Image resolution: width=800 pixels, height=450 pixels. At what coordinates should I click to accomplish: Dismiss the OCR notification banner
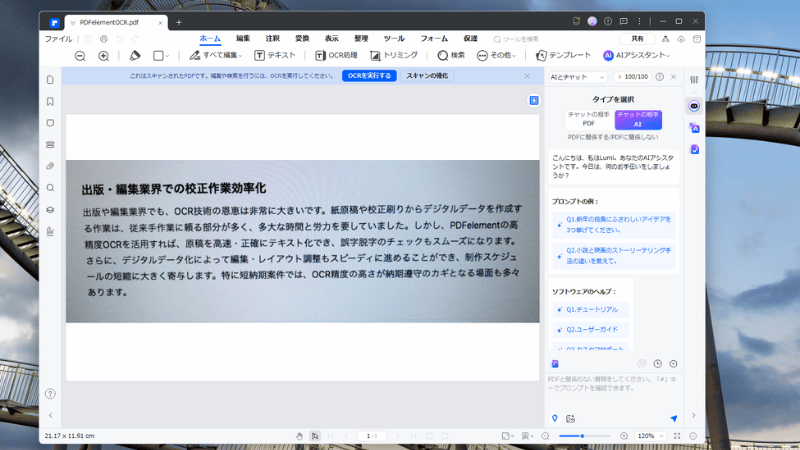[x=527, y=76]
